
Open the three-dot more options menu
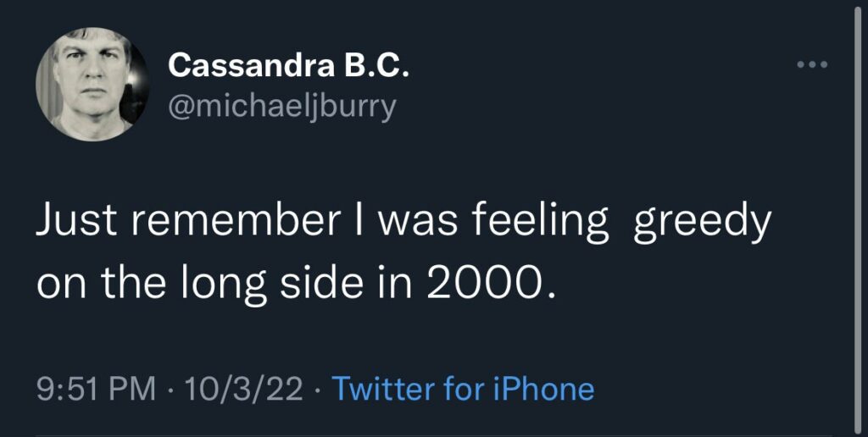click(813, 65)
